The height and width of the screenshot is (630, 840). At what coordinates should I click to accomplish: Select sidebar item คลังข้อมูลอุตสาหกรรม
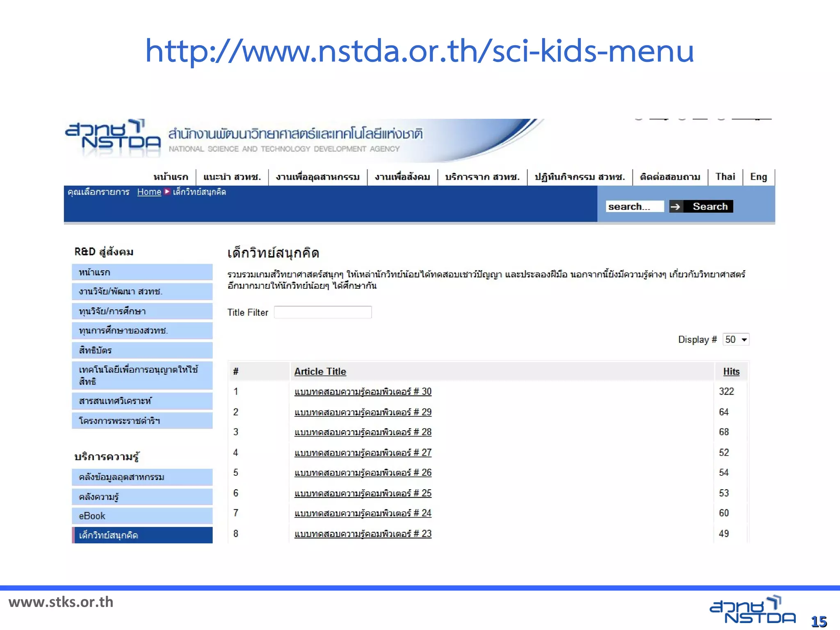point(142,477)
